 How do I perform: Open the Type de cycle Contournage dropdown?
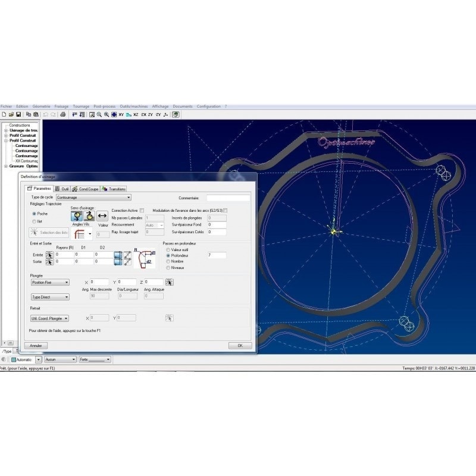coord(93,198)
